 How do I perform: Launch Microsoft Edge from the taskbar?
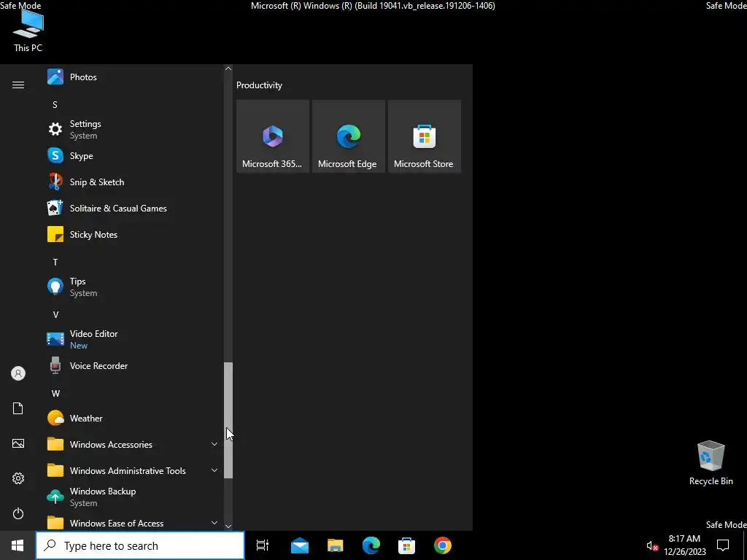[371, 545]
